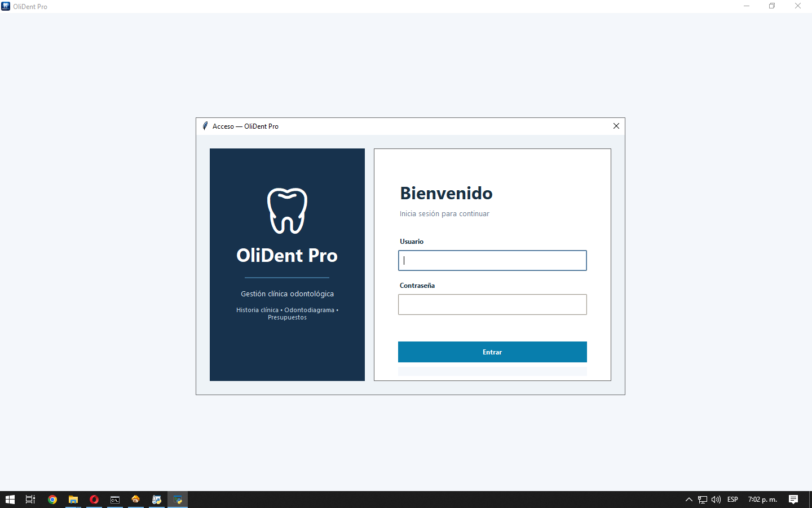Open the Python icon with white page
The image size is (812, 508).
157,500
